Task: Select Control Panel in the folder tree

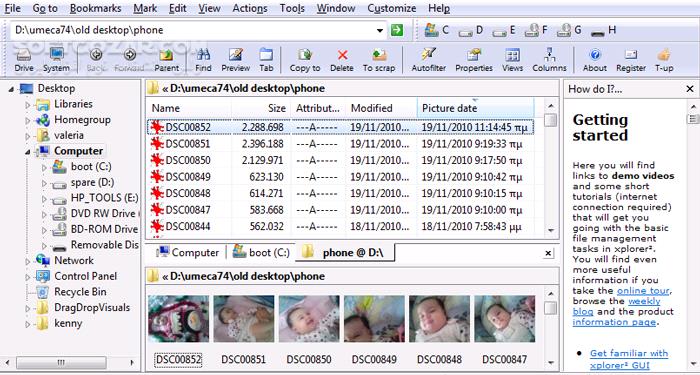Action: (85, 276)
